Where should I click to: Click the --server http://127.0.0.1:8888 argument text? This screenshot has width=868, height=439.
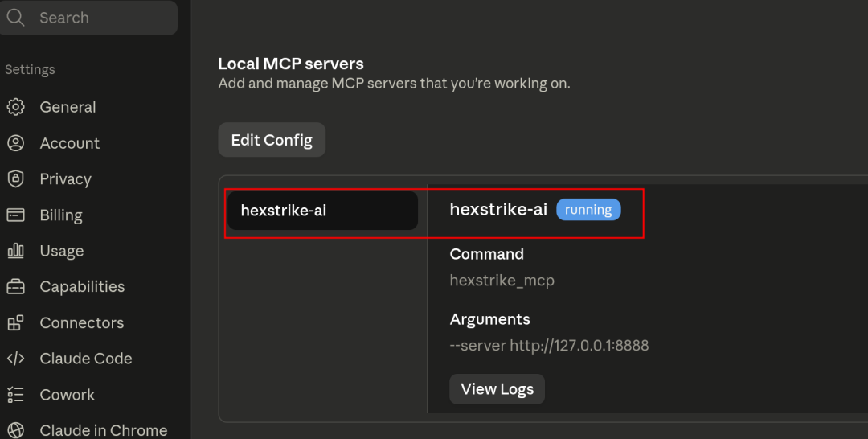coord(549,346)
